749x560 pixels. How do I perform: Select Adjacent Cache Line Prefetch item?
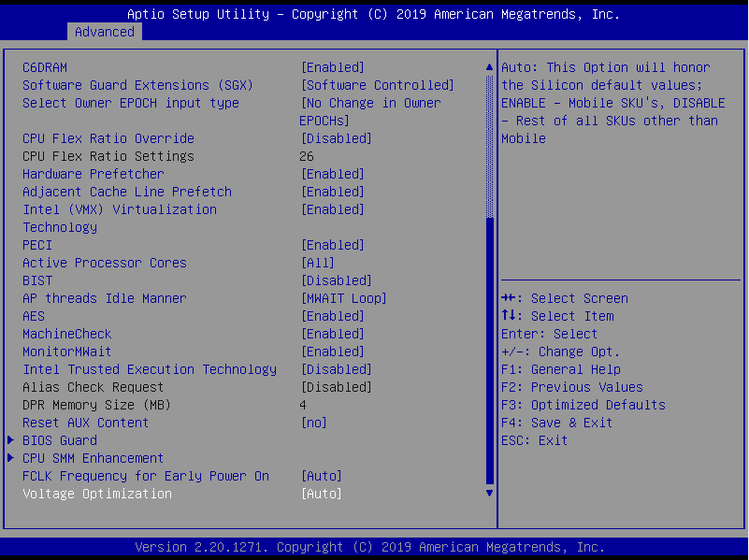(127, 192)
